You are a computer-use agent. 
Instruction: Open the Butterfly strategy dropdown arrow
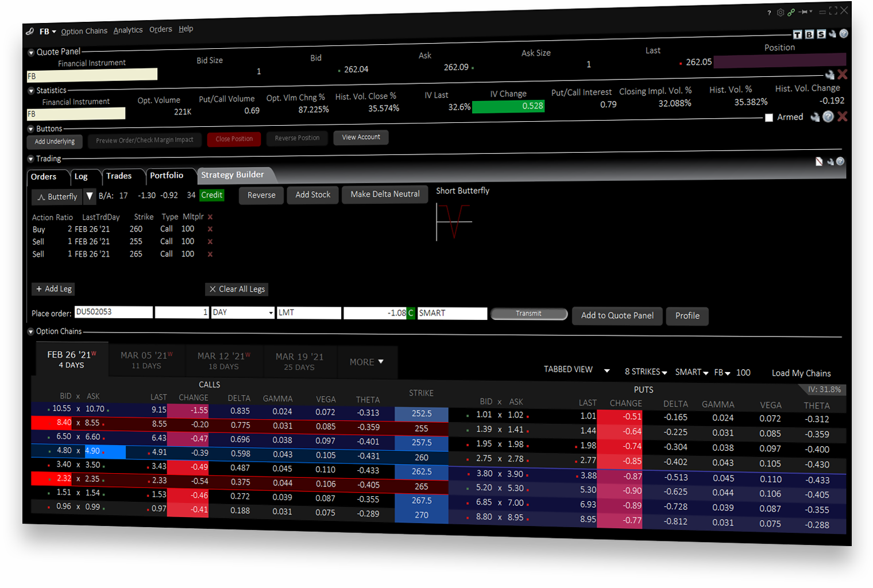[90, 196]
